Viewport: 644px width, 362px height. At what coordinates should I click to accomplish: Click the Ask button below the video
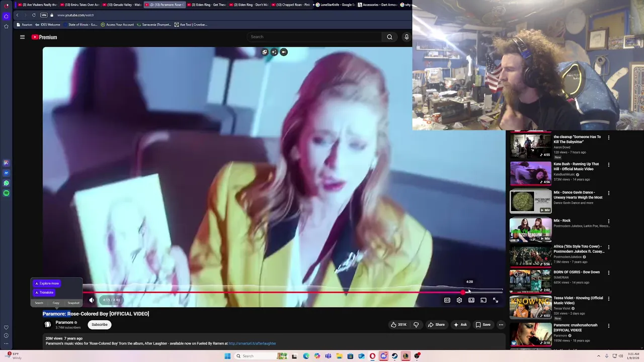[460, 325]
